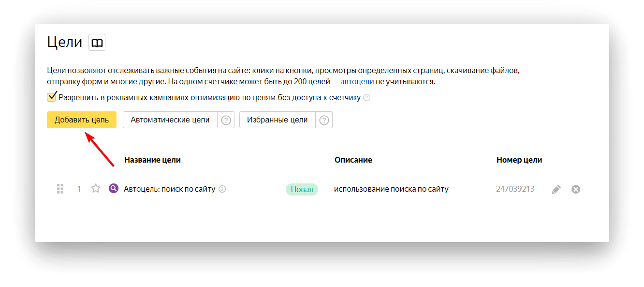Click the help icon beside the optimization checkbox
Viewport: 644px width, 287px height.
pyautogui.click(x=367, y=98)
